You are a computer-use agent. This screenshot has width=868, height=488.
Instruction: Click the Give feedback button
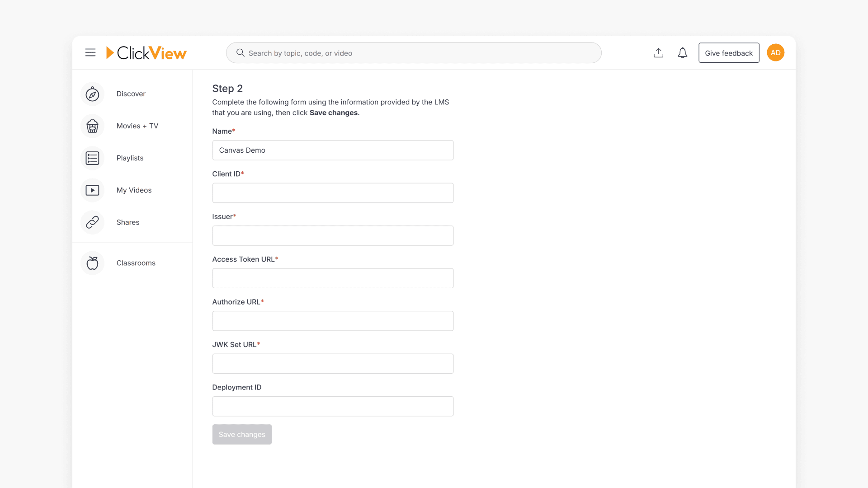pyautogui.click(x=729, y=52)
